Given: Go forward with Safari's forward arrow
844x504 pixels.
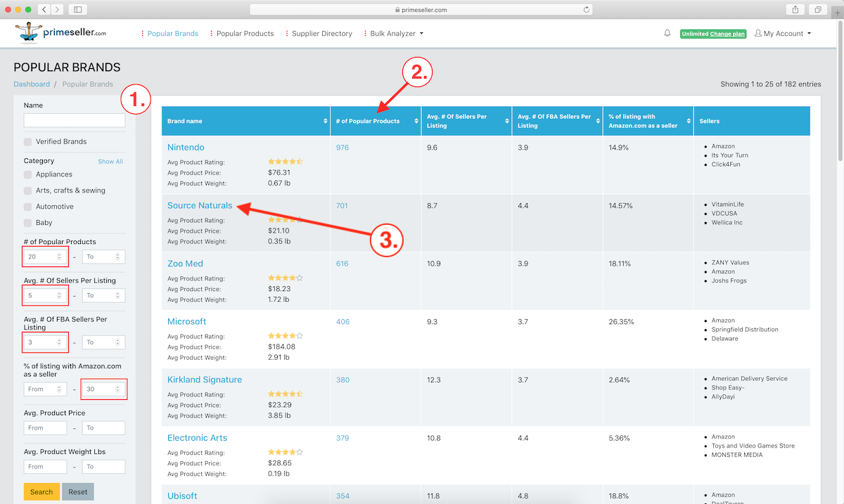Looking at the screenshot, I should click(x=57, y=9).
